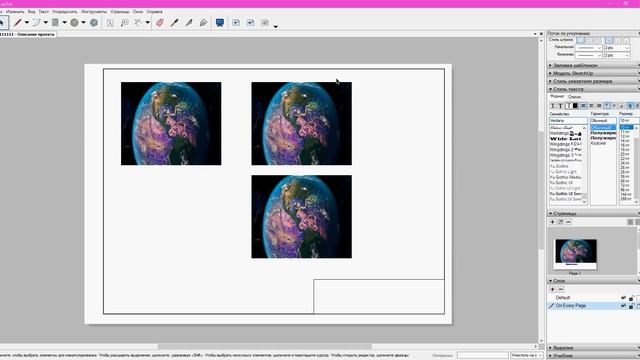Image resolution: width=640 pixels, height=360 pixels.
Task: Go to previous page toolbar icon
Action: (x=250, y=22)
